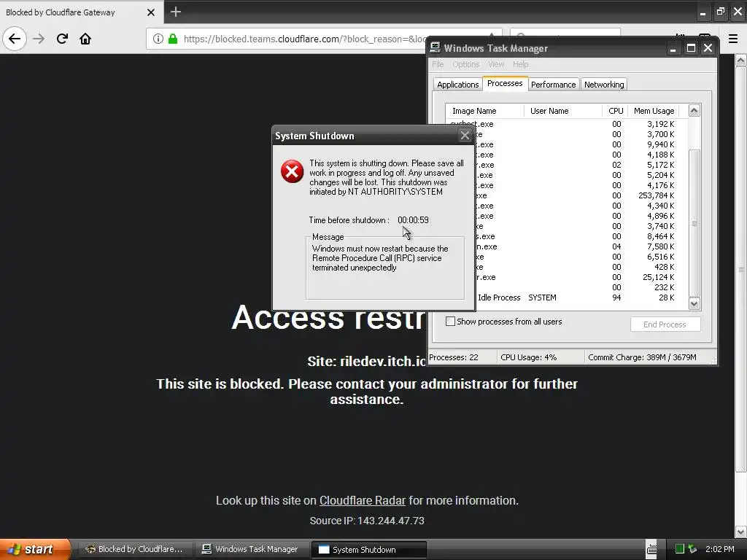Open Task Manager File menu
747x560 pixels.
point(438,64)
